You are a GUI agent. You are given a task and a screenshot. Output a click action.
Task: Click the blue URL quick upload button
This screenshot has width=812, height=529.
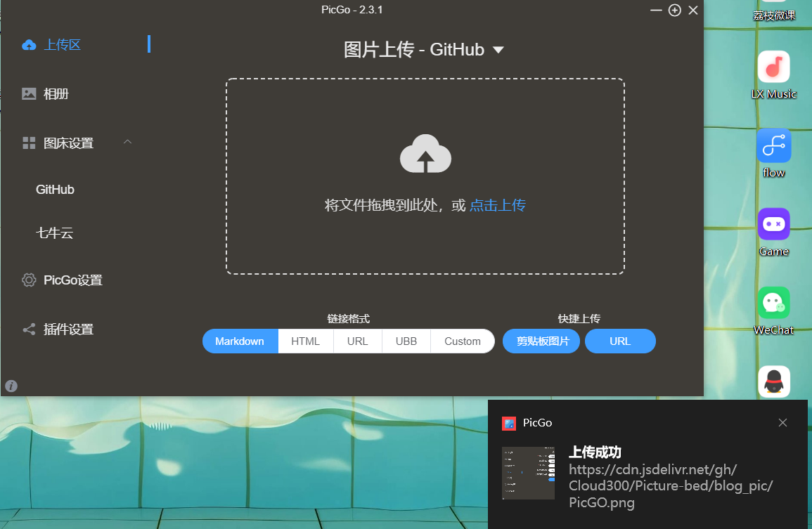[620, 341]
